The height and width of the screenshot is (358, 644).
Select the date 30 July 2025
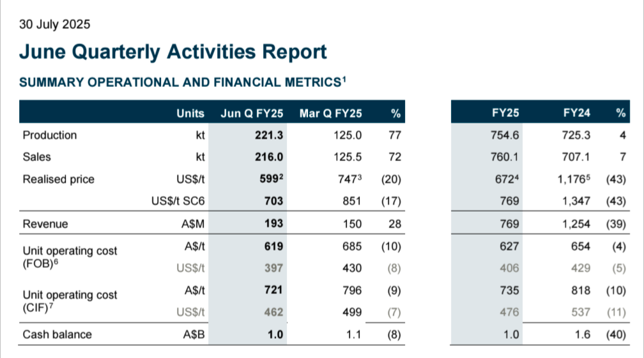[x=54, y=25]
